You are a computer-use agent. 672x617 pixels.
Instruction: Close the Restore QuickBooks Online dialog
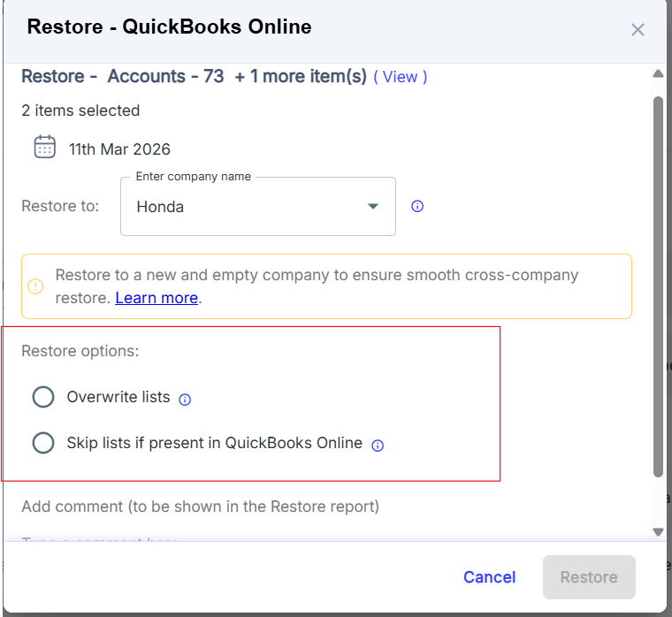click(x=638, y=29)
